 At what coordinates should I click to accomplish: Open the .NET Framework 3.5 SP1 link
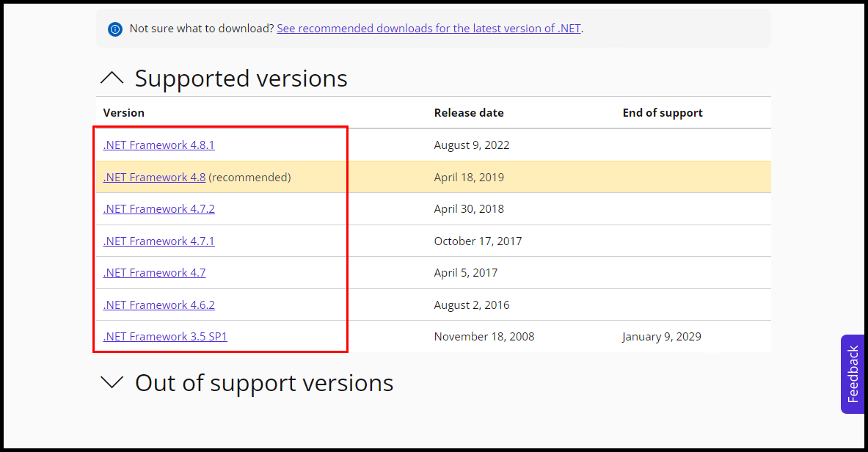point(164,336)
